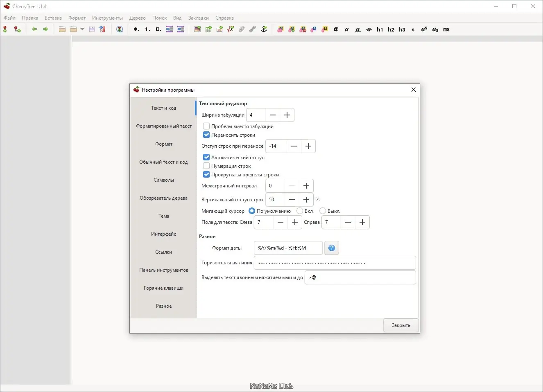Close the 'Настройки программы' dialog via X
543x392 pixels.
[x=413, y=90]
